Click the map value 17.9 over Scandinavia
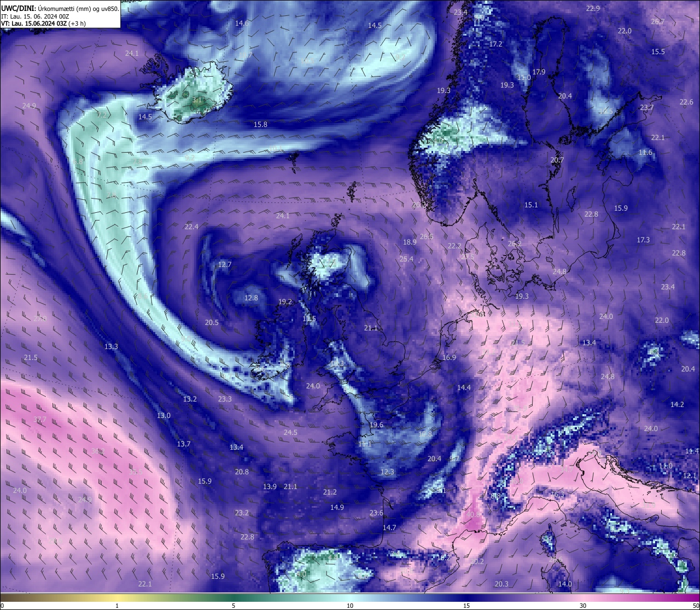 tap(539, 72)
